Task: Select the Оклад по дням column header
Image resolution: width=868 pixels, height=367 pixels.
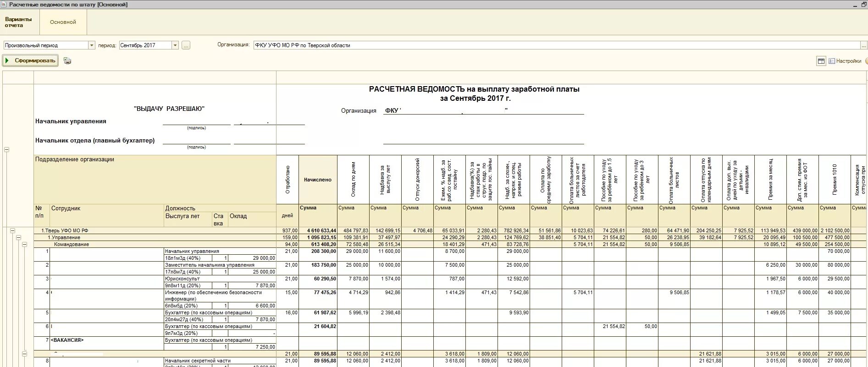Action: coord(353,180)
